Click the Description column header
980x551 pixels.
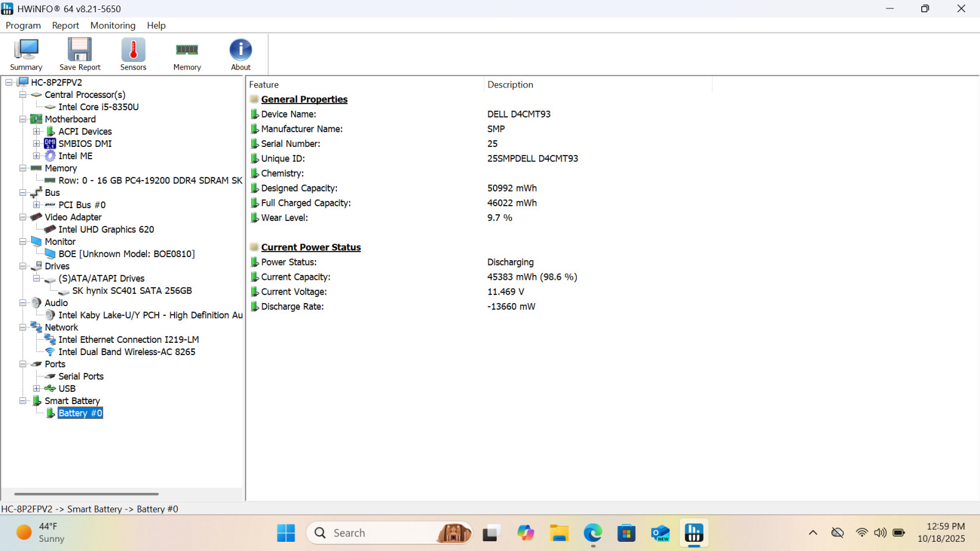pyautogui.click(x=598, y=84)
